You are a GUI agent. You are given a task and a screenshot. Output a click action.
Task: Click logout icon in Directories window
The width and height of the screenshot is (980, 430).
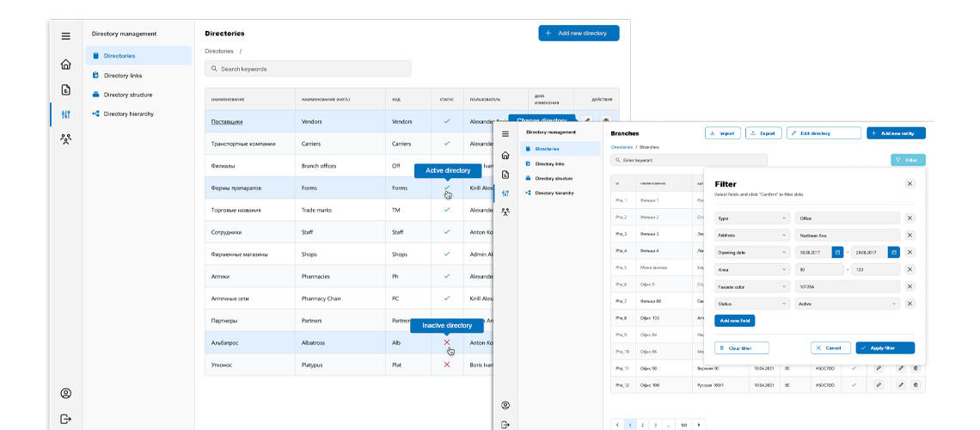(65, 419)
